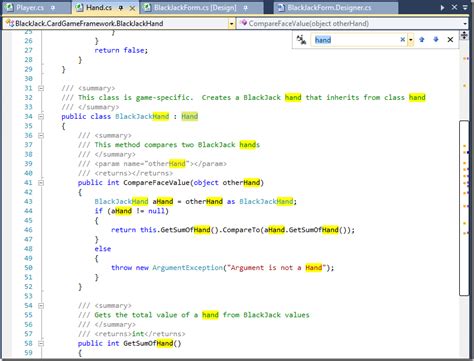
Task: Click into the find field containing 'hand'
Action: 355,40
